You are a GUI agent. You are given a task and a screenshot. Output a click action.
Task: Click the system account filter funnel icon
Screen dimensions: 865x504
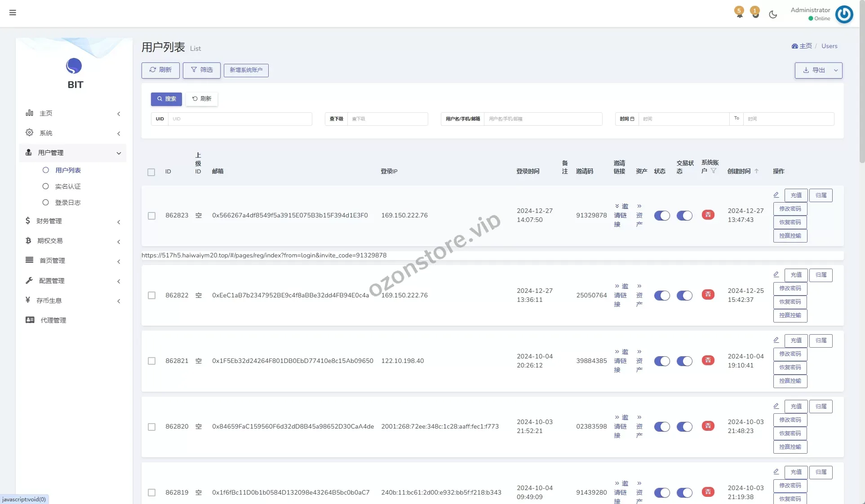coord(714,171)
